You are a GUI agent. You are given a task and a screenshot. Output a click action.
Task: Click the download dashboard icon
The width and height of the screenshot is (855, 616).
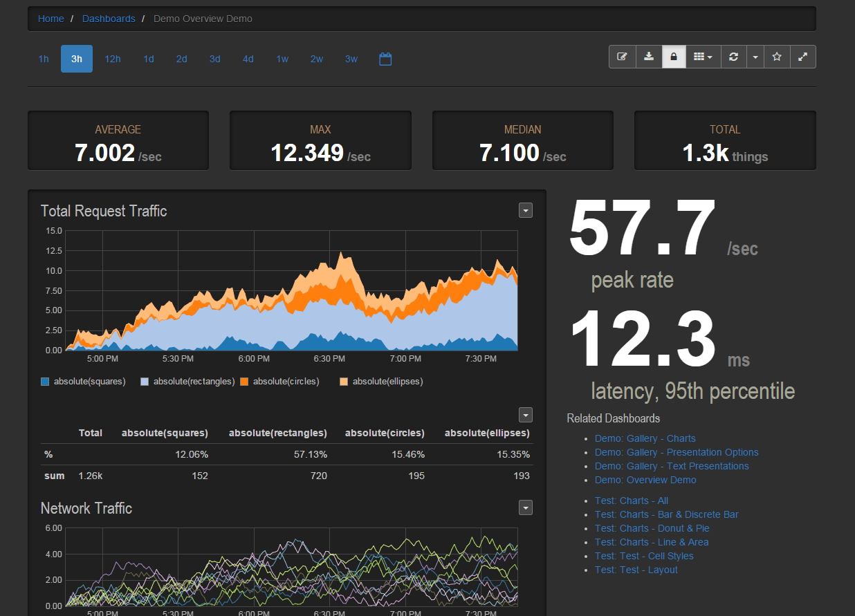[x=649, y=57]
